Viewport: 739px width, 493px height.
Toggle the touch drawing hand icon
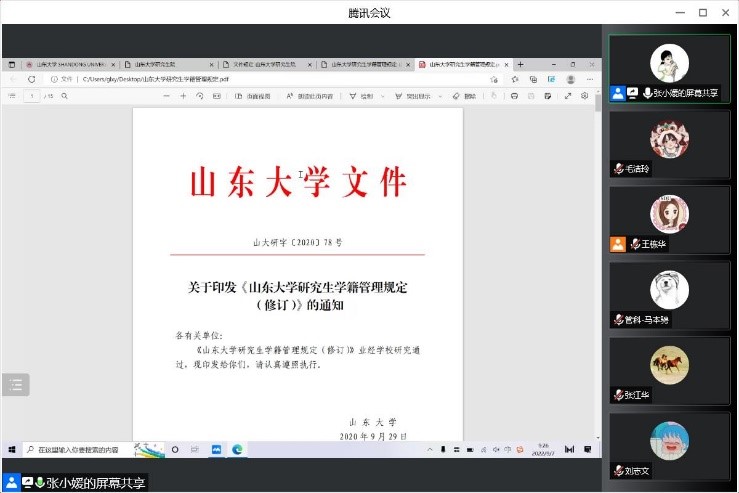[x=494, y=96]
